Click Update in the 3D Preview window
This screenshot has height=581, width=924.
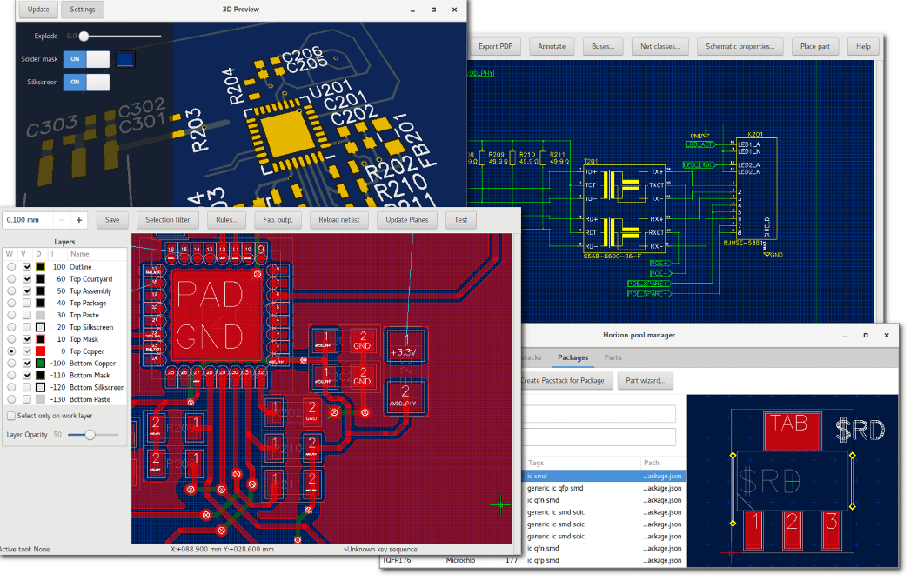tap(38, 10)
